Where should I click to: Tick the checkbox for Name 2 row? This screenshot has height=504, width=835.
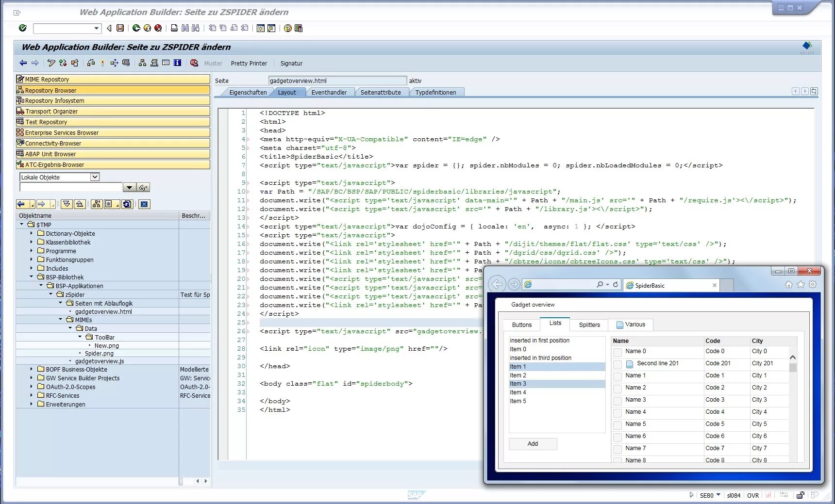tap(618, 389)
